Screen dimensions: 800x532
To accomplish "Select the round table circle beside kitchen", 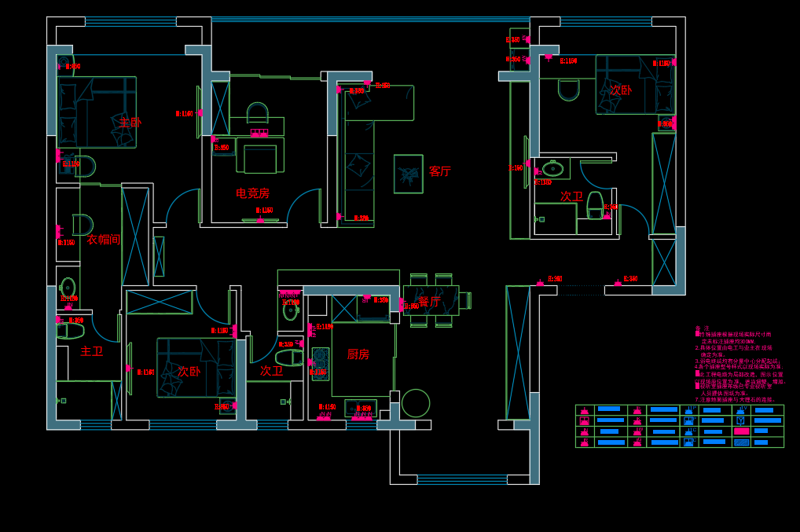I will (416, 403).
